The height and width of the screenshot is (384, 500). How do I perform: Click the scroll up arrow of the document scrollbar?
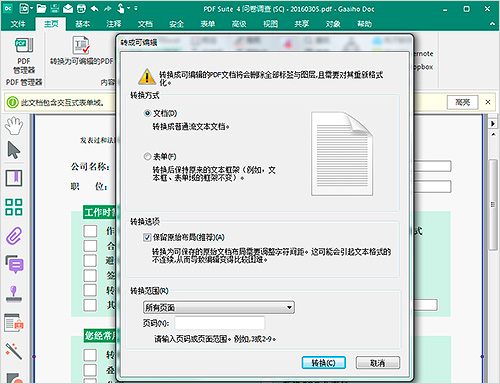[x=493, y=134]
